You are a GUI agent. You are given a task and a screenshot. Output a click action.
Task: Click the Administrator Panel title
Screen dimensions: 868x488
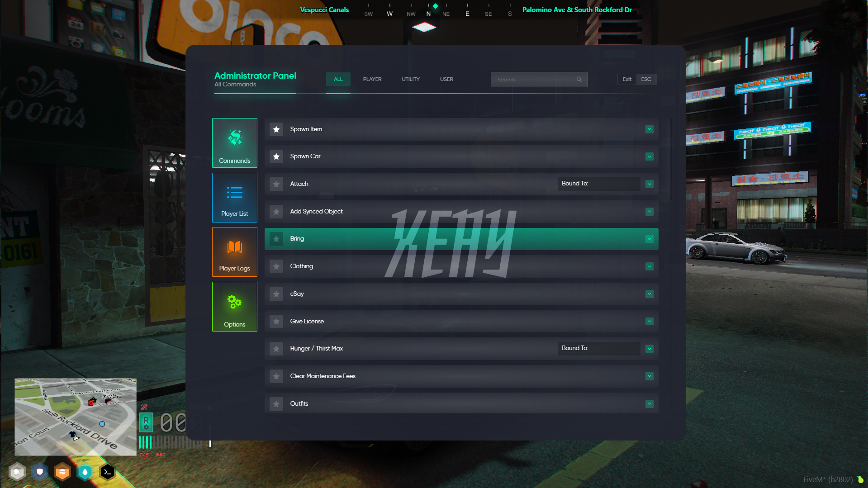[x=255, y=76]
